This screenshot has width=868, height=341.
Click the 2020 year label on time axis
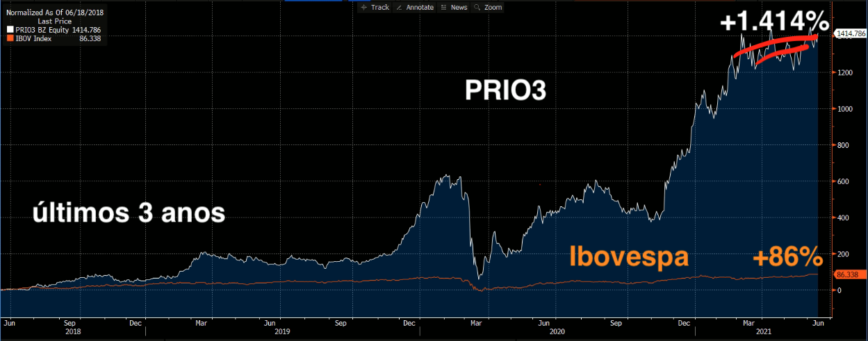[x=558, y=333]
